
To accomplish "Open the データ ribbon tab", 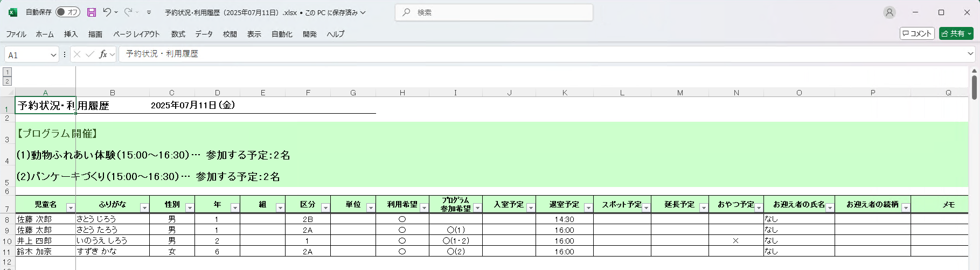I will click(x=204, y=34).
